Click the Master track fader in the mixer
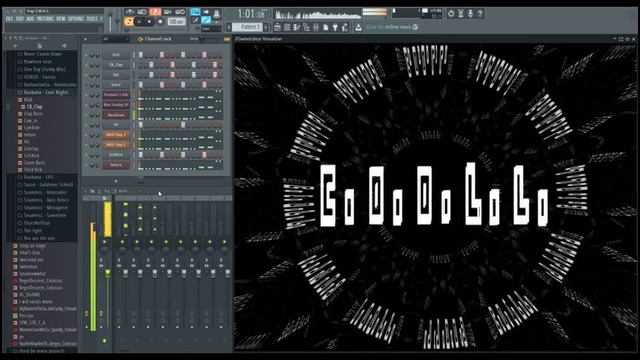 click(x=107, y=273)
